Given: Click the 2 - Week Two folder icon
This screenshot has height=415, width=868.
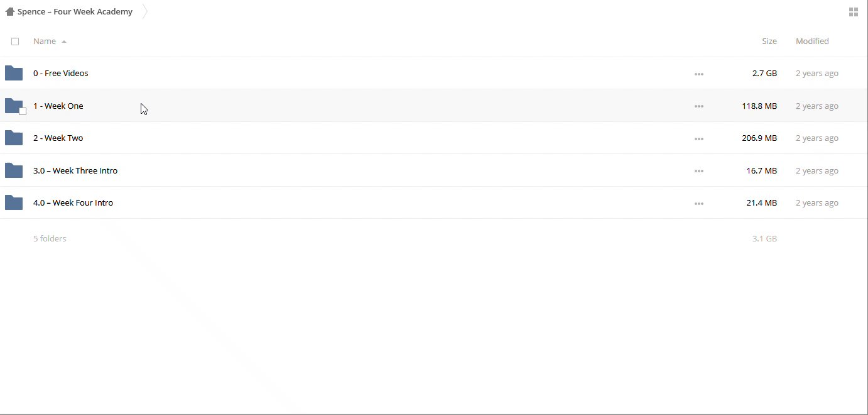Looking at the screenshot, I should pyautogui.click(x=14, y=138).
